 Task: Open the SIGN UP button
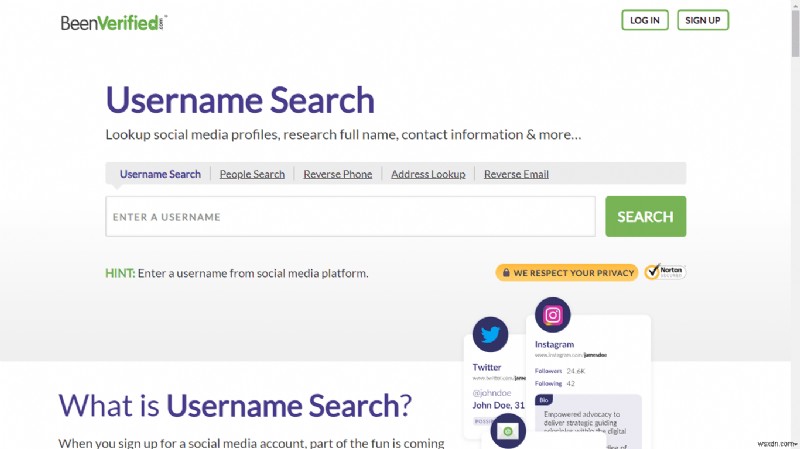click(703, 20)
